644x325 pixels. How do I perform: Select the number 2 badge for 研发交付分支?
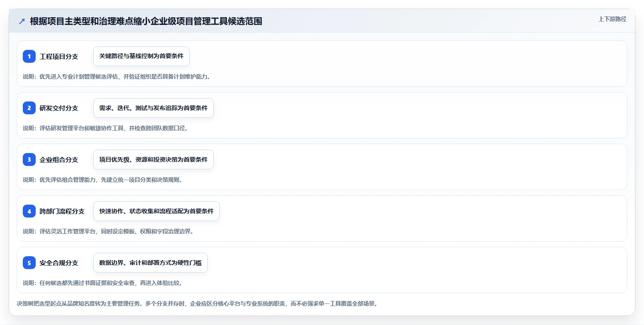tap(29, 108)
